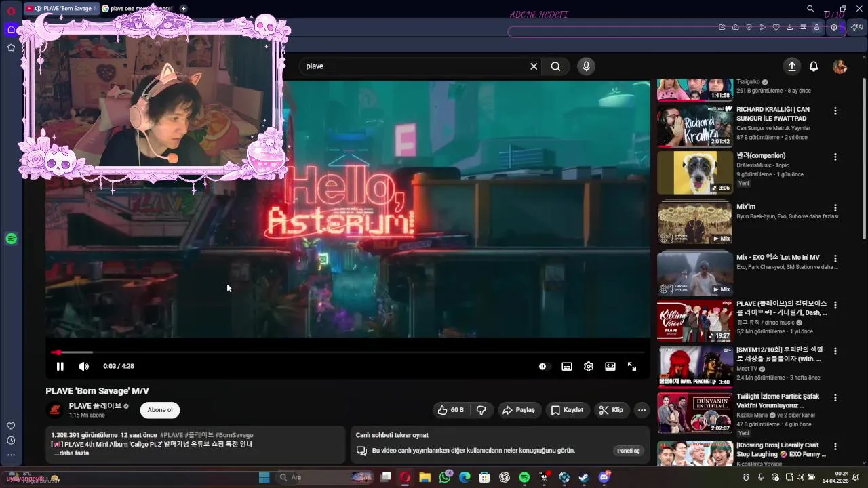Like the video with 60 B likes
This screenshot has width=868, height=488.
451,410
